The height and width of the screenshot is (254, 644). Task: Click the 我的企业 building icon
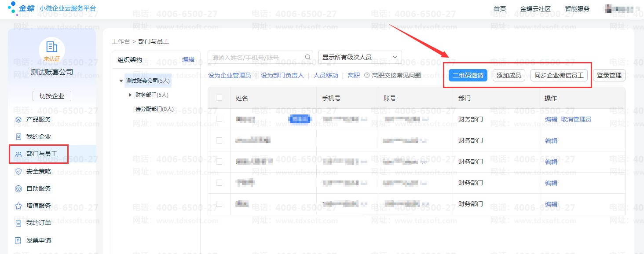pos(18,136)
